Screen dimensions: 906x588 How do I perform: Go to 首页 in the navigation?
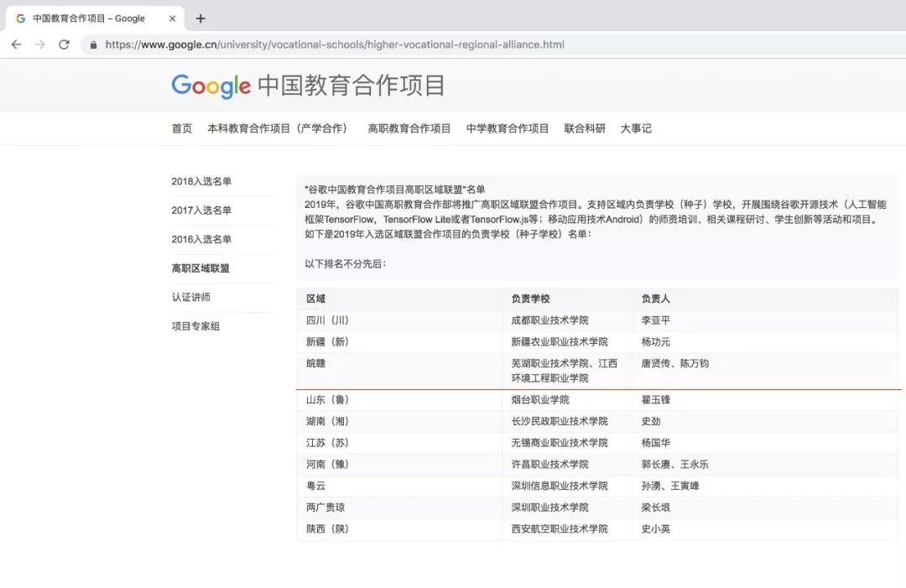coord(182,128)
